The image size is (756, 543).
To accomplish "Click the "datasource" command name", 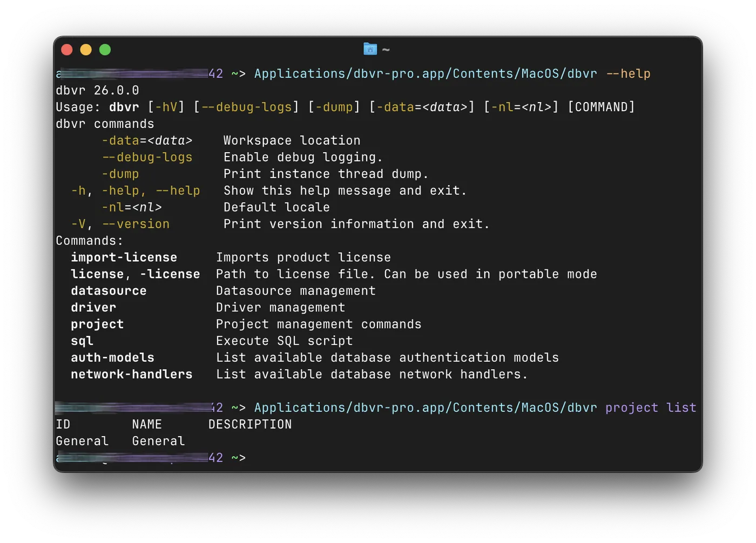I will (x=109, y=291).
